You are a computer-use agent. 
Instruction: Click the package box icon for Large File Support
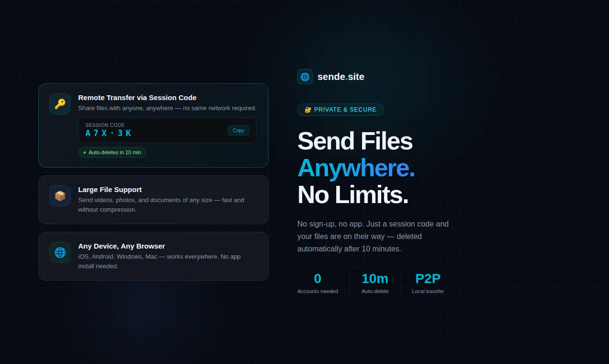pos(60,196)
